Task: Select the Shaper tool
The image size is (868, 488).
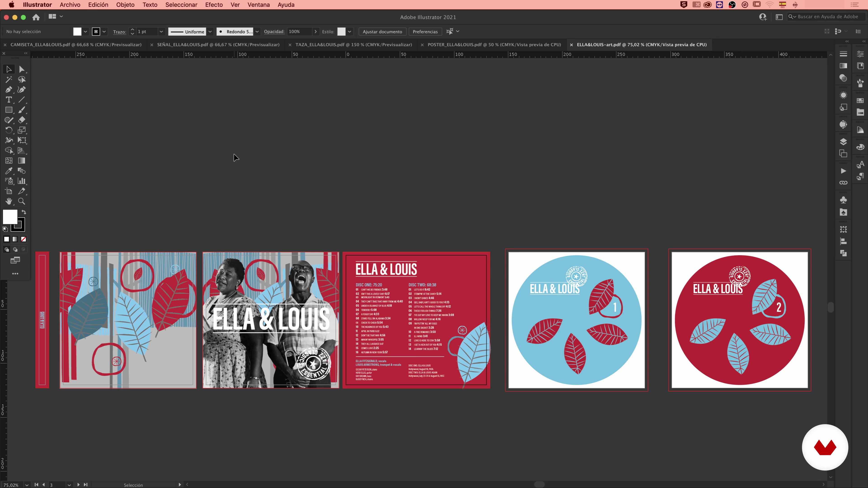Action: [x=9, y=120]
